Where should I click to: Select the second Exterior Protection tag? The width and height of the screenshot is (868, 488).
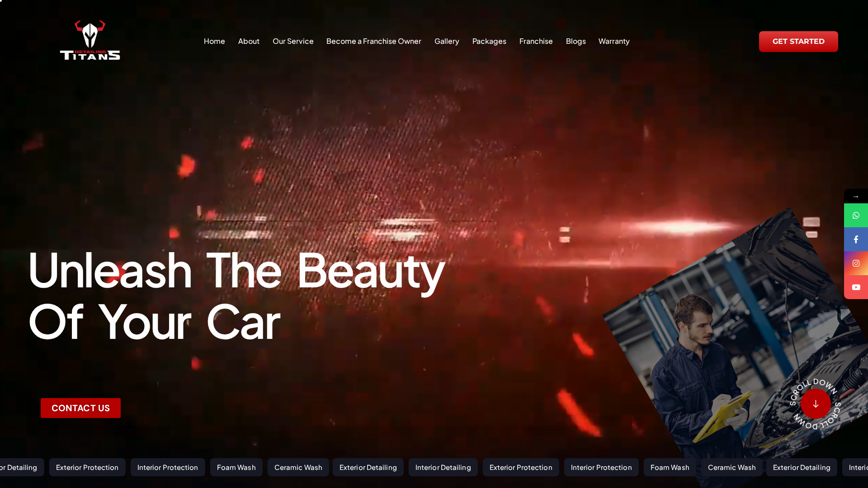click(521, 467)
